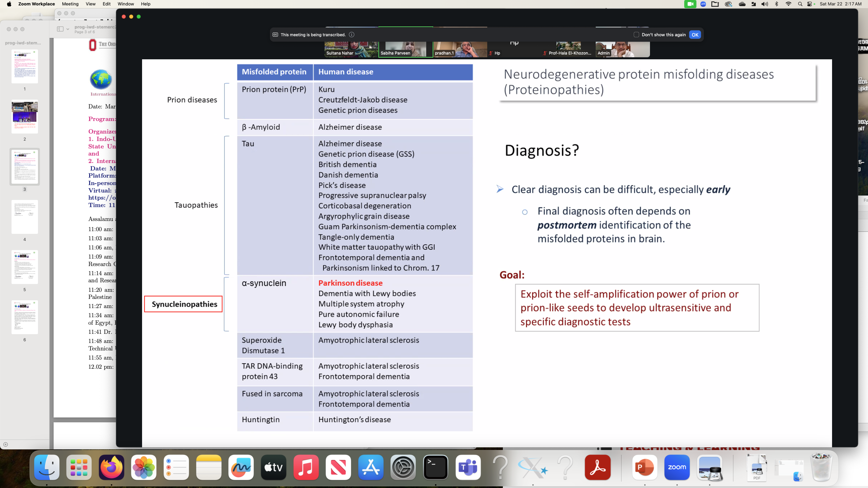Launch Microsoft Teams from the dock
Viewport: 868px width, 488px height.
click(x=468, y=467)
